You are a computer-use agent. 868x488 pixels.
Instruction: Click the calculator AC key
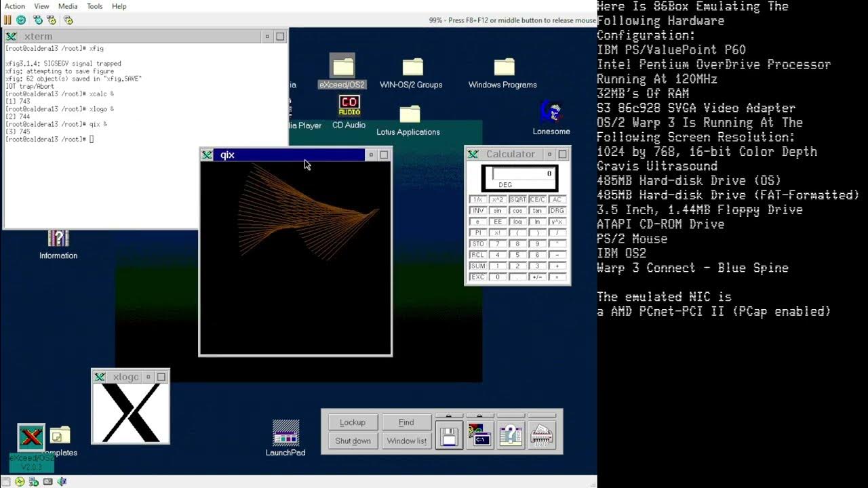(557, 200)
